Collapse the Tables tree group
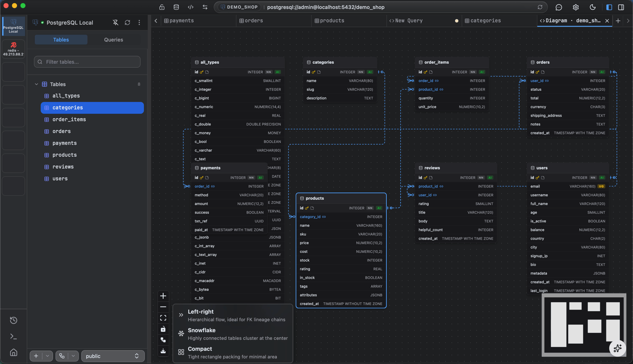 coord(36,84)
